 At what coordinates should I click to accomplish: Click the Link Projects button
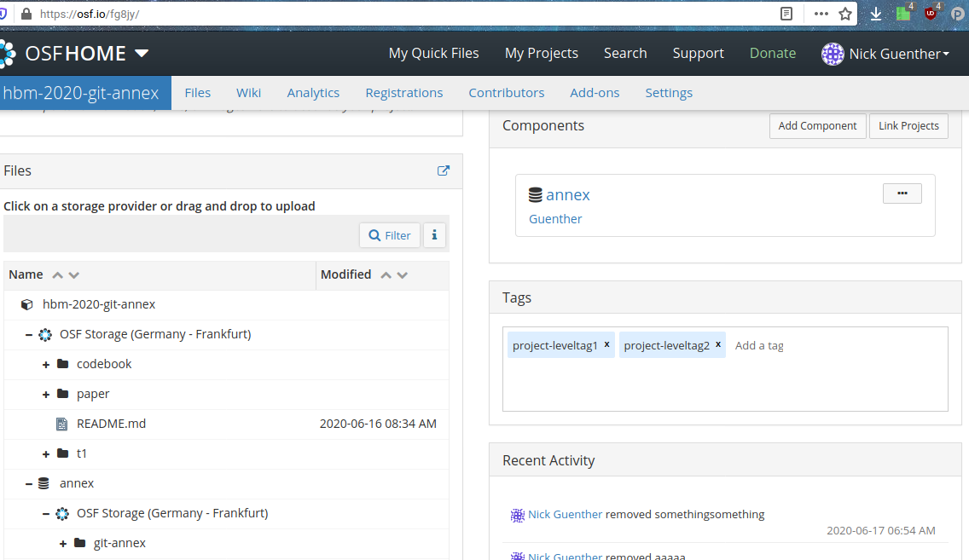click(908, 126)
